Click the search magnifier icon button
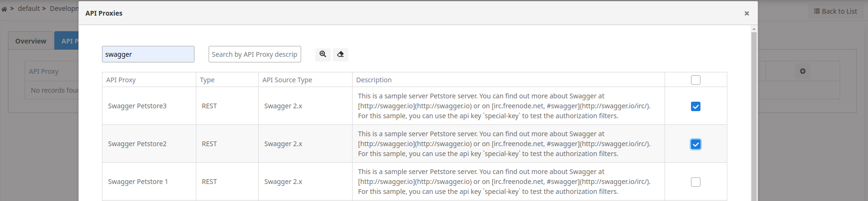Screen dimensions: 868x201 (x=323, y=54)
